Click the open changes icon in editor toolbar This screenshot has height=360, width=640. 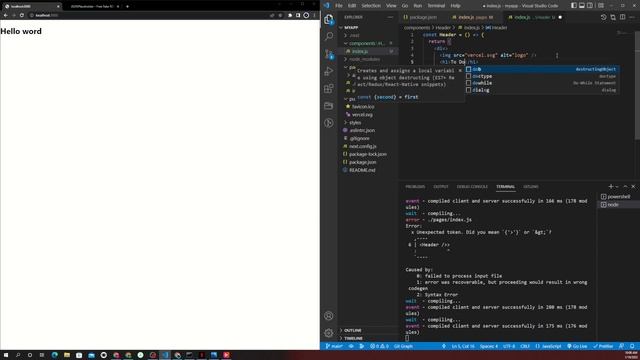[613, 17]
